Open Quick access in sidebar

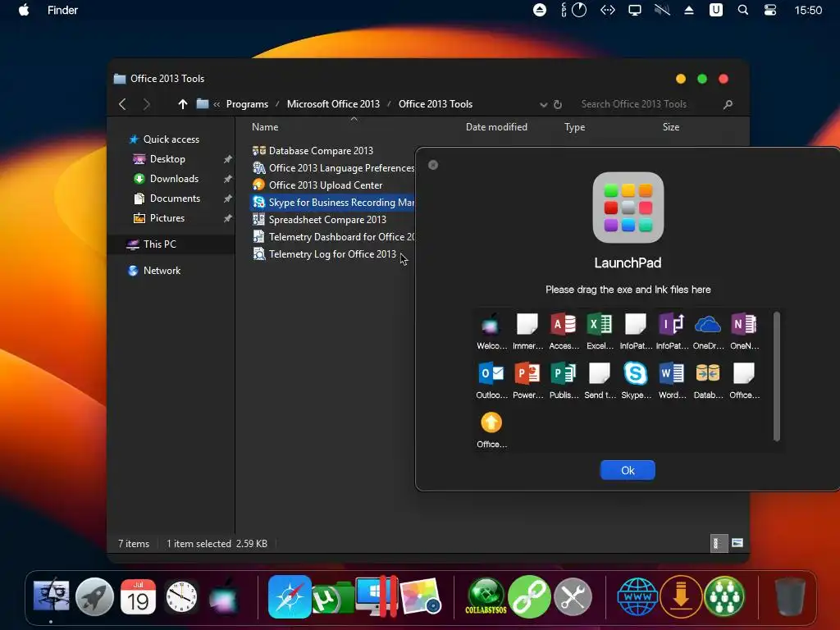tap(164, 139)
